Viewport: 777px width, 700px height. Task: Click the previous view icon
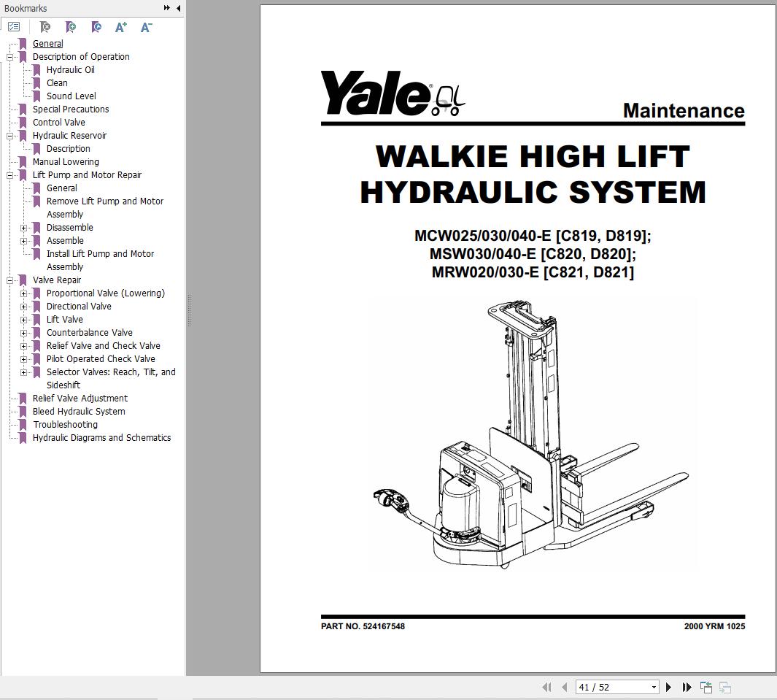706,687
